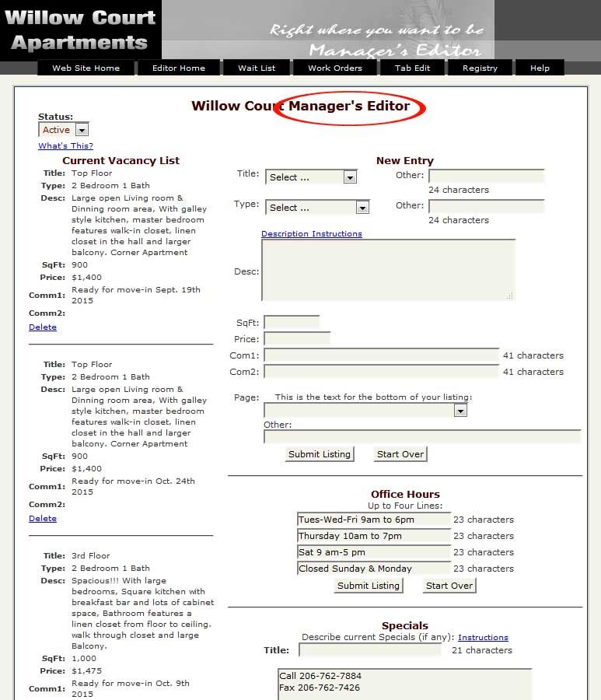Click Start Over under Office Hours
Image resolution: width=601 pixels, height=700 pixels.
point(449,585)
